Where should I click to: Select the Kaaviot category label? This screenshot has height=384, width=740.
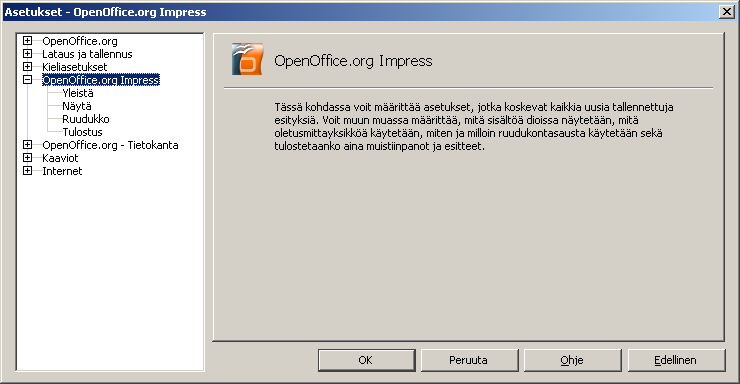pos(60,158)
